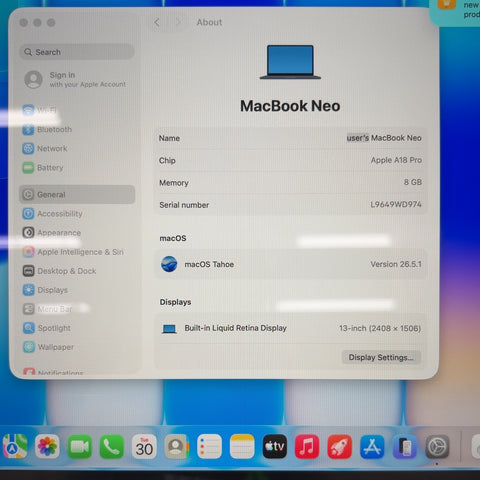This screenshot has height=480, width=480.
Task: Open Apple Intelligence & Siri settings
Action: [x=77, y=252]
